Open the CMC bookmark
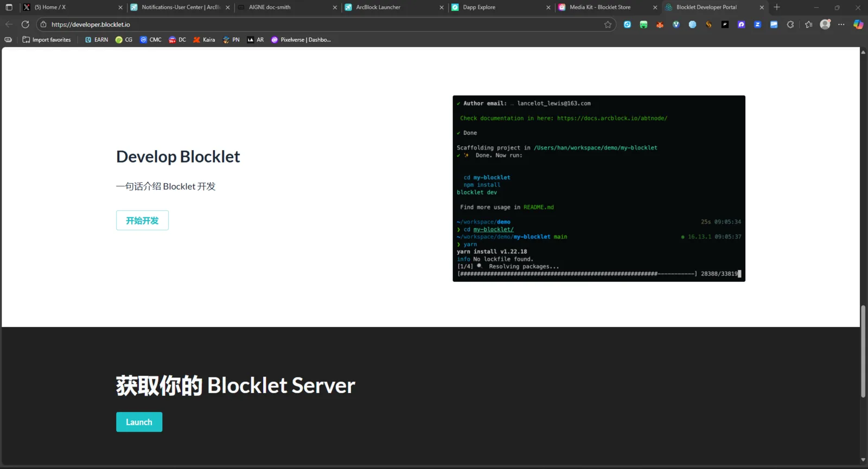 pyautogui.click(x=151, y=40)
